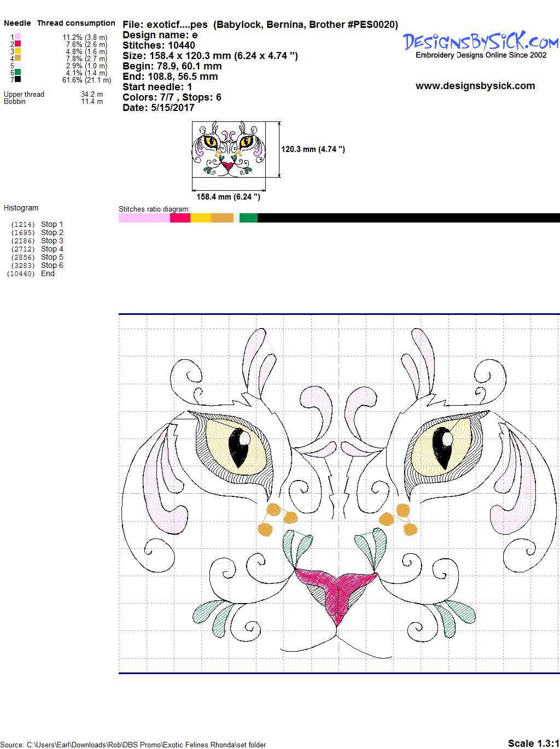This screenshot has width=560, height=749.
Task: Choose the green needle 6 color swatch
Action: pyautogui.click(x=18, y=72)
